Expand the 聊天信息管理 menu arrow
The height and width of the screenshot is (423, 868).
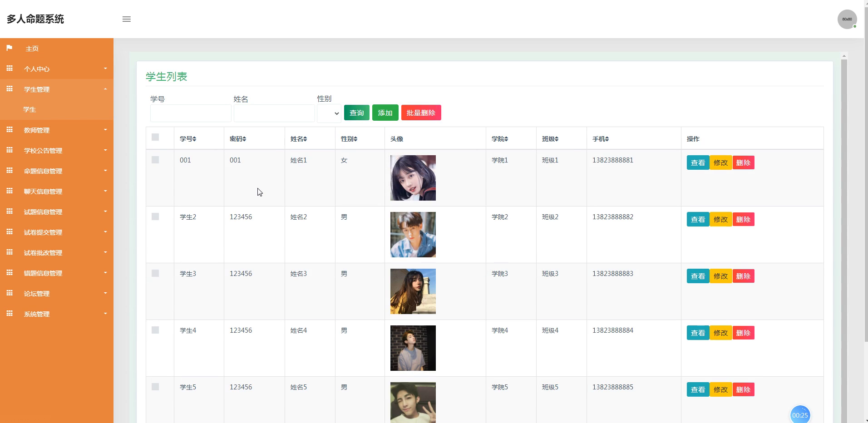pyautogui.click(x=105, y=191)
